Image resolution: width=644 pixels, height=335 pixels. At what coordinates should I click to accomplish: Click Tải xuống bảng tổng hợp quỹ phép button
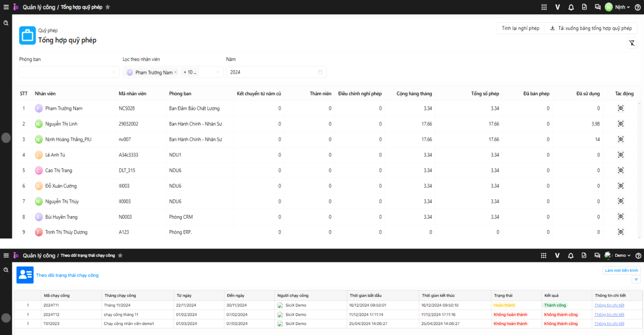pos(590,28)
